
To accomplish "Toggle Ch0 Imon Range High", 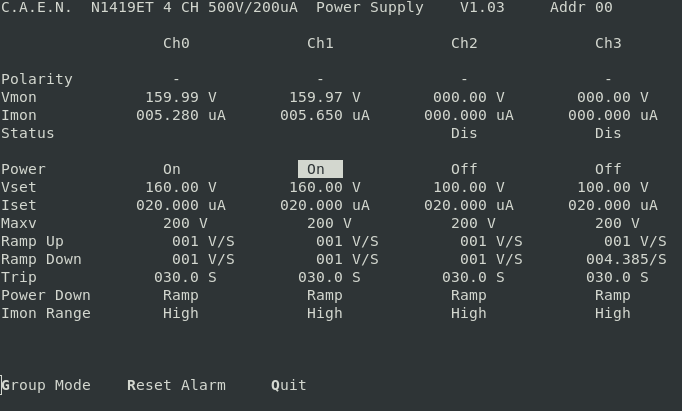I will [181, 314].
